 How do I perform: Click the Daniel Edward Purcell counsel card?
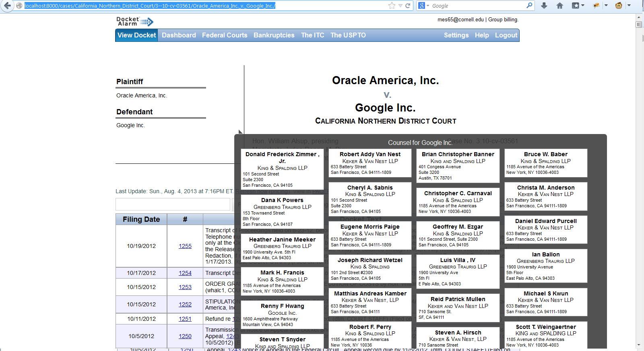pos(546,230)
